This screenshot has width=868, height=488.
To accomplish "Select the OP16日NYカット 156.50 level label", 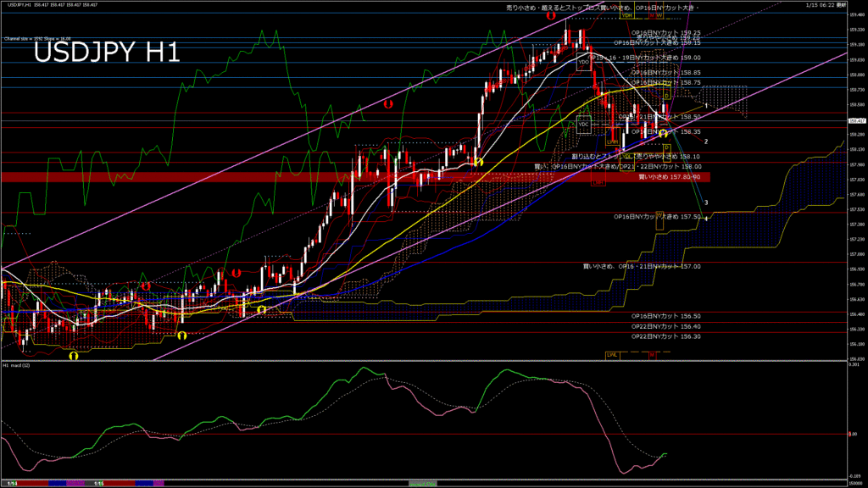I will (666, 315).
